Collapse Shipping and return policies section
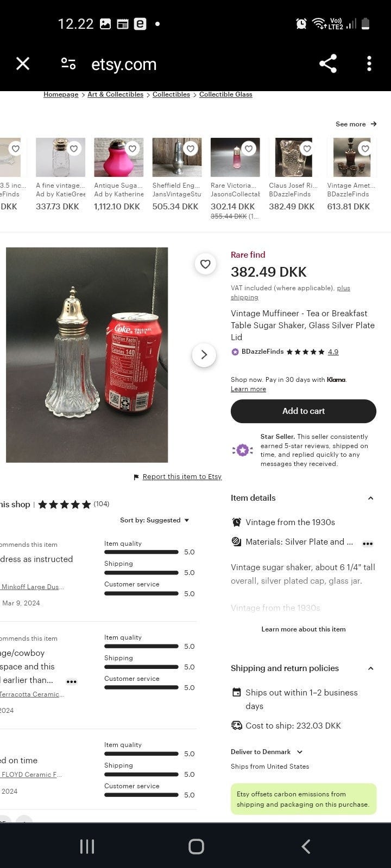Viewport: 391px width, 868px height. (x=370, y=668)
